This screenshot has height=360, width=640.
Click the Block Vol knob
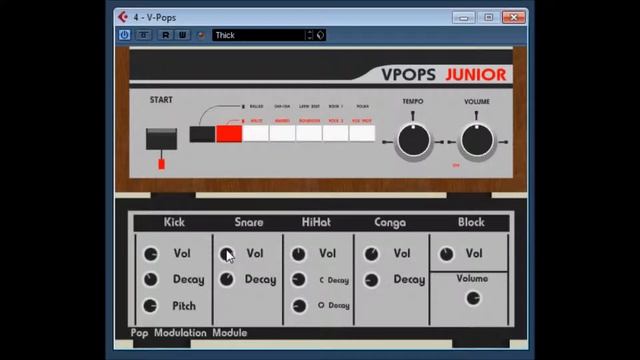447,254
